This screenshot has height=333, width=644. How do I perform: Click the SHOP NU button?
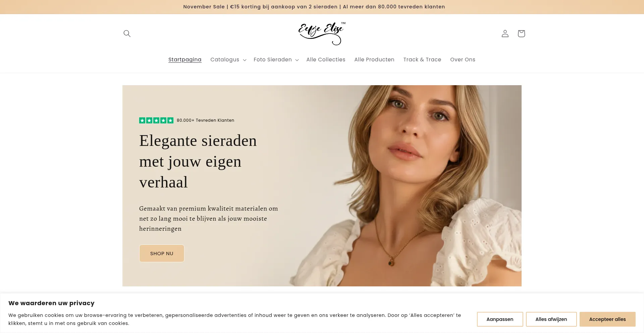click(162, 254)
